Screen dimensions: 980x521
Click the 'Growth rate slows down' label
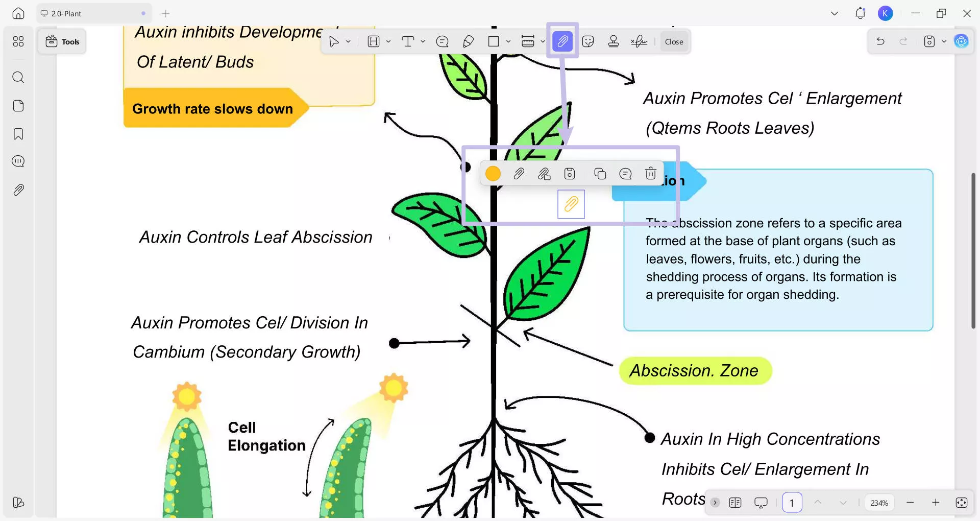[213, 109]
